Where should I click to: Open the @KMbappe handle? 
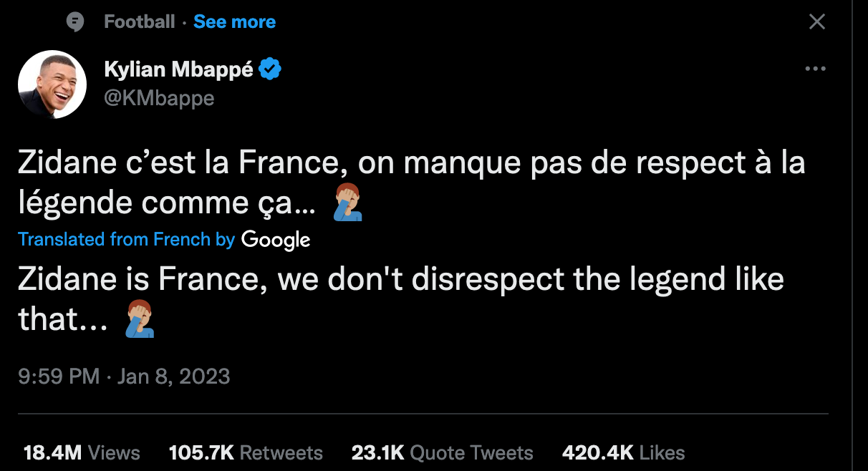coord(159,98)
